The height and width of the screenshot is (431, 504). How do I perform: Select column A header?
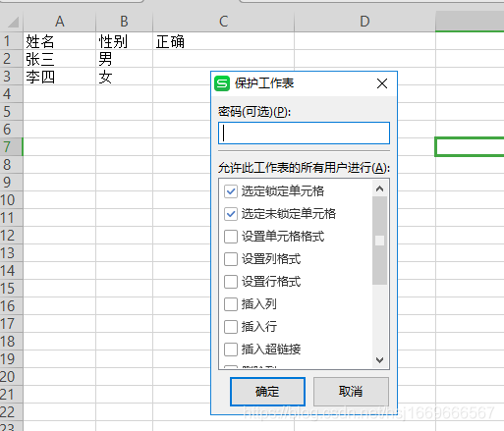coord(60,22)
